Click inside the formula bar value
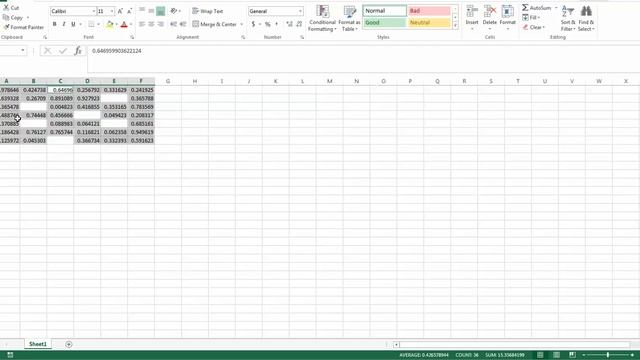The width and height of the screenshot is (640, 360). pyautogui.click(x=117, y=51)
